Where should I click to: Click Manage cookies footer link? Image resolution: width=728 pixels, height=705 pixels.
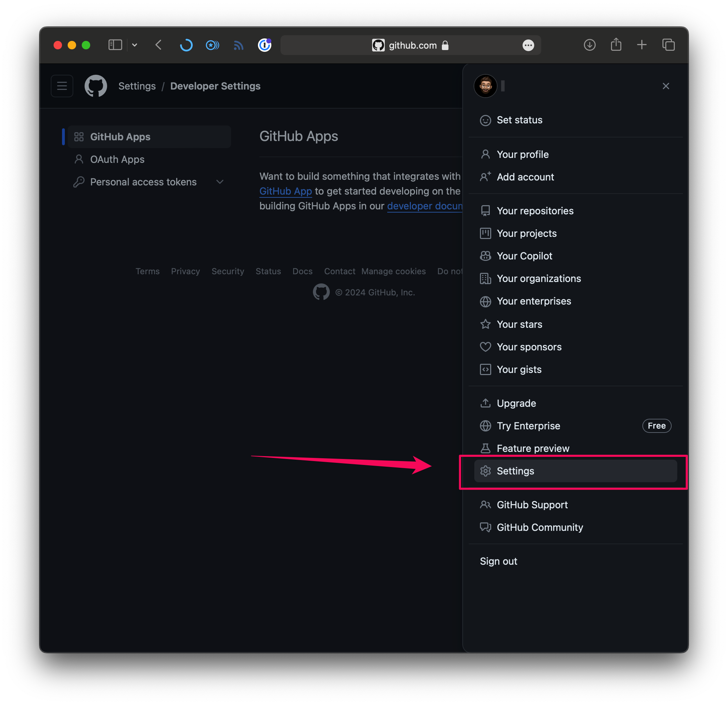coord(393,271)
